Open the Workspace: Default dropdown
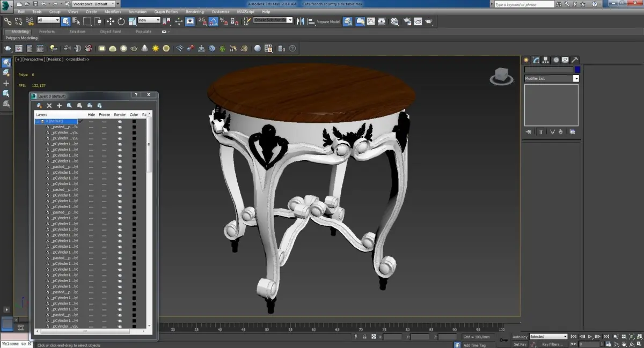The height and width of the screenshot is (348, 644). (x=94, y=4)
